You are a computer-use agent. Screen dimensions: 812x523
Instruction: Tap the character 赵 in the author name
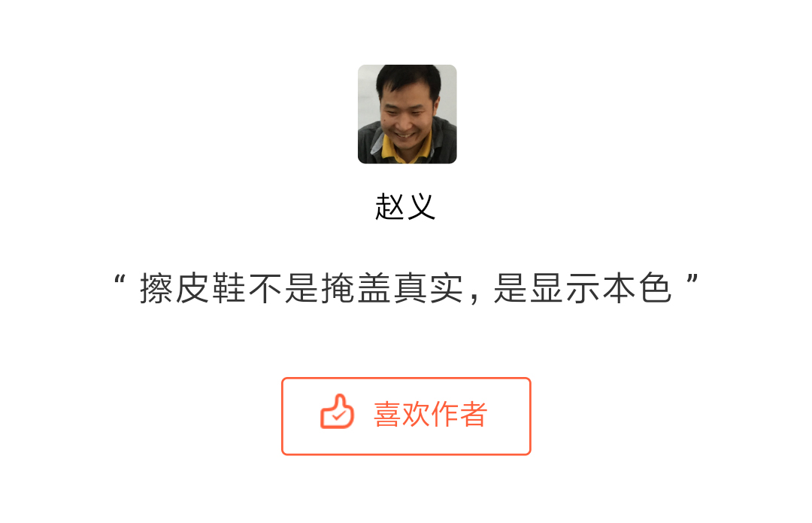coord(389,207)
